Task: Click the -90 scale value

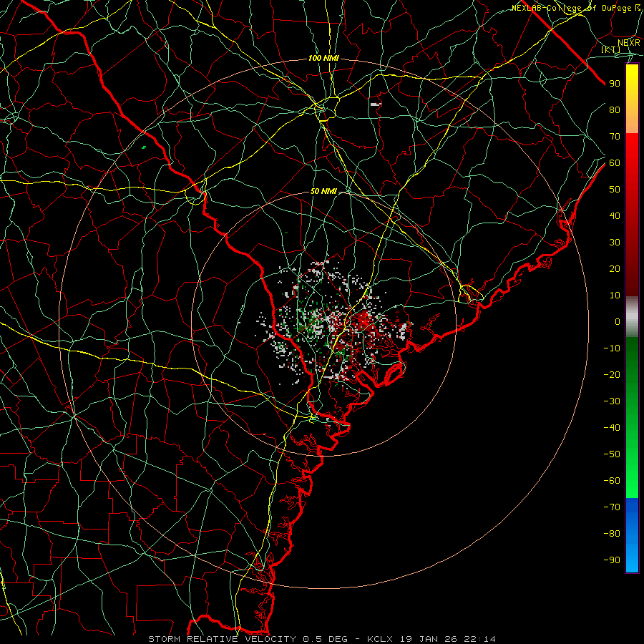Action: [x=612, y=560]
